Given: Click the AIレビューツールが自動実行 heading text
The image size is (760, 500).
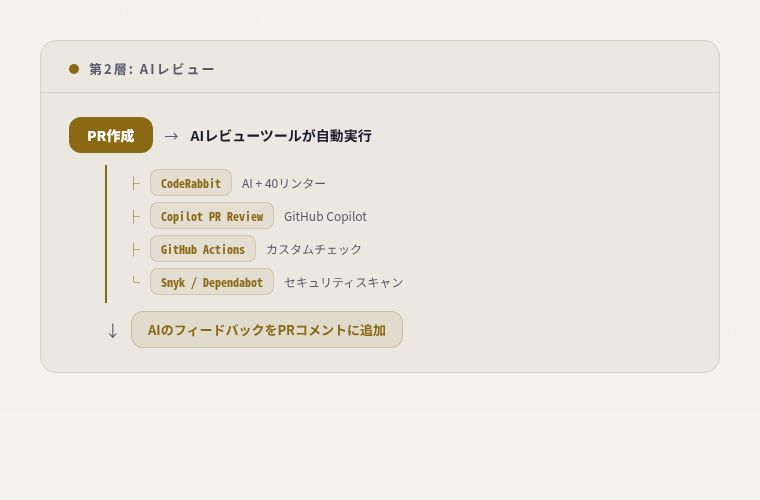Looking at the screenshot, I should click(x=281, y=136).
